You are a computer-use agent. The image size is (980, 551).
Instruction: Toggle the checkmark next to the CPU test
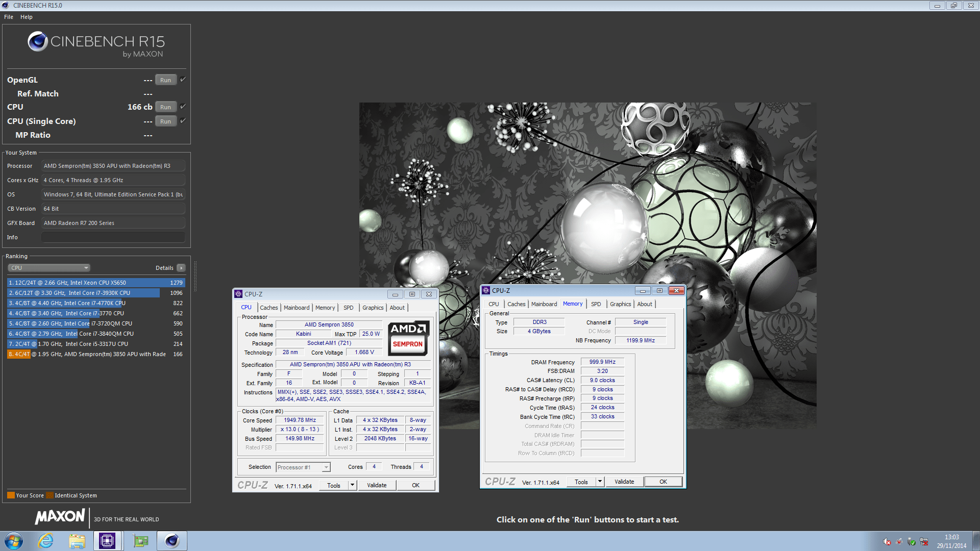[182, 106]
